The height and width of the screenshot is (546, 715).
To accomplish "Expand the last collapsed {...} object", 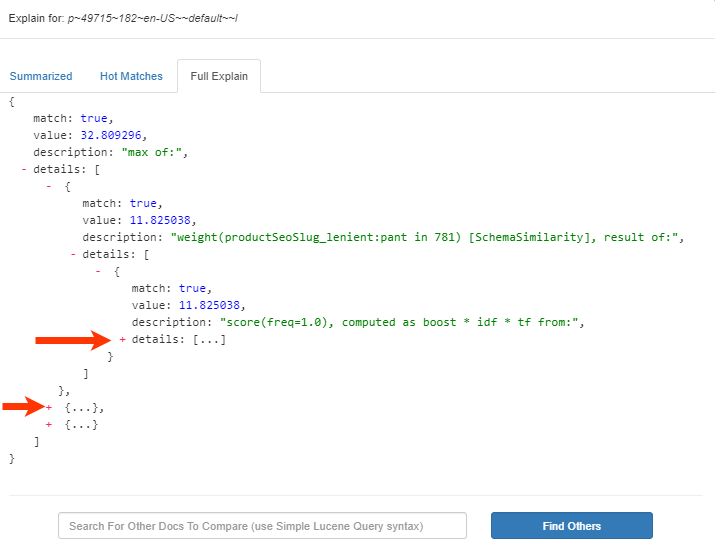I will point(49,425).
